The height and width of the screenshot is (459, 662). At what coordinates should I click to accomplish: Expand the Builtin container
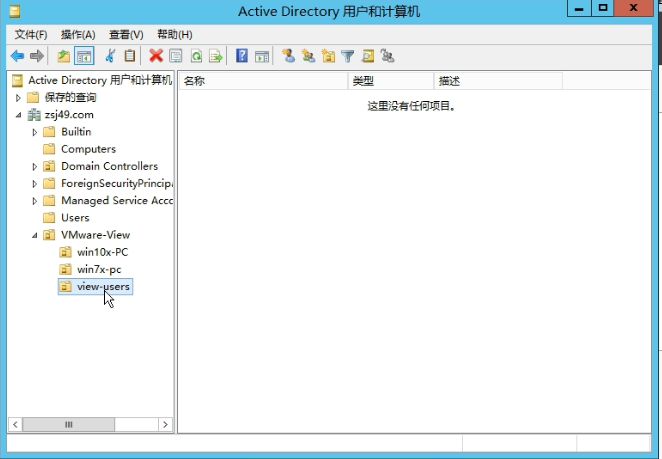[x=35, y=132]
